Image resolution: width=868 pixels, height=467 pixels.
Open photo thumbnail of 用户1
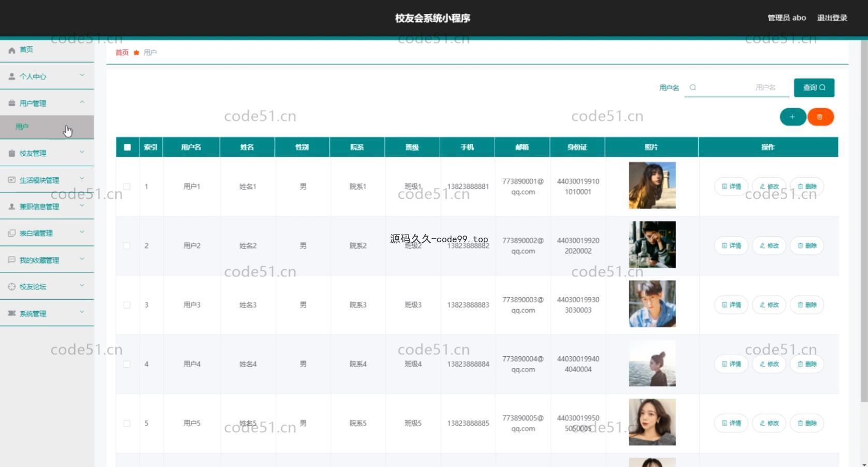click(x=652, y=185)
